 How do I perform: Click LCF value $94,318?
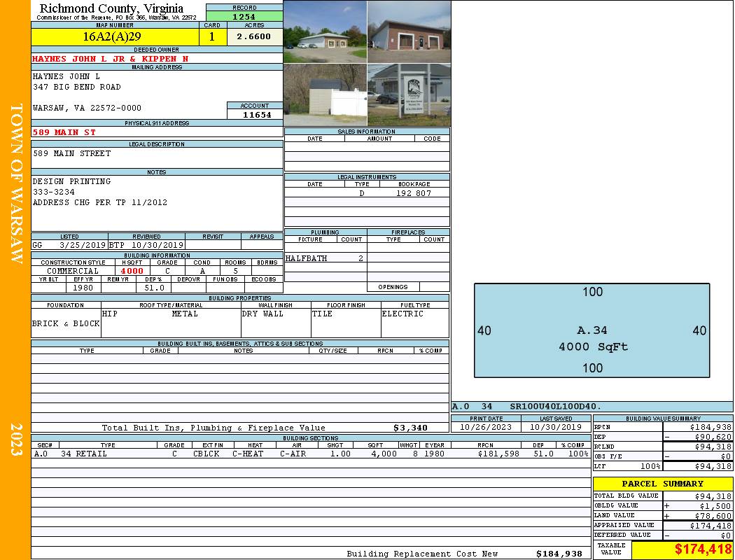pyautogui.click(x=713, y=466)
